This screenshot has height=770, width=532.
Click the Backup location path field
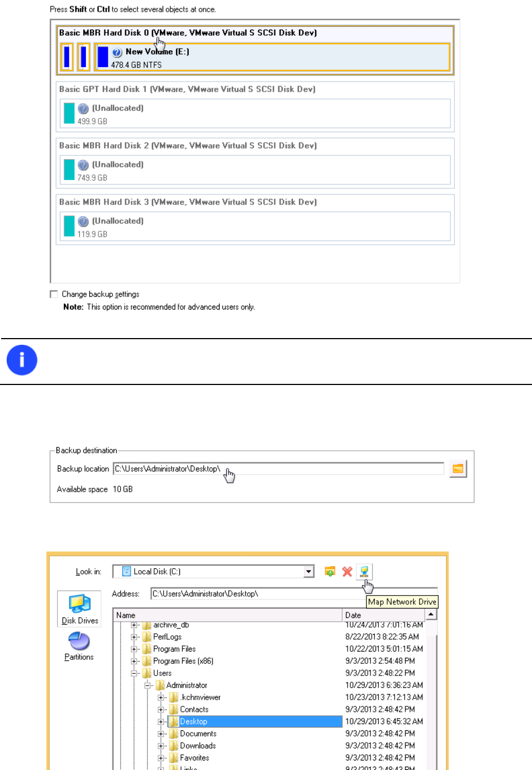click(279, 469)
